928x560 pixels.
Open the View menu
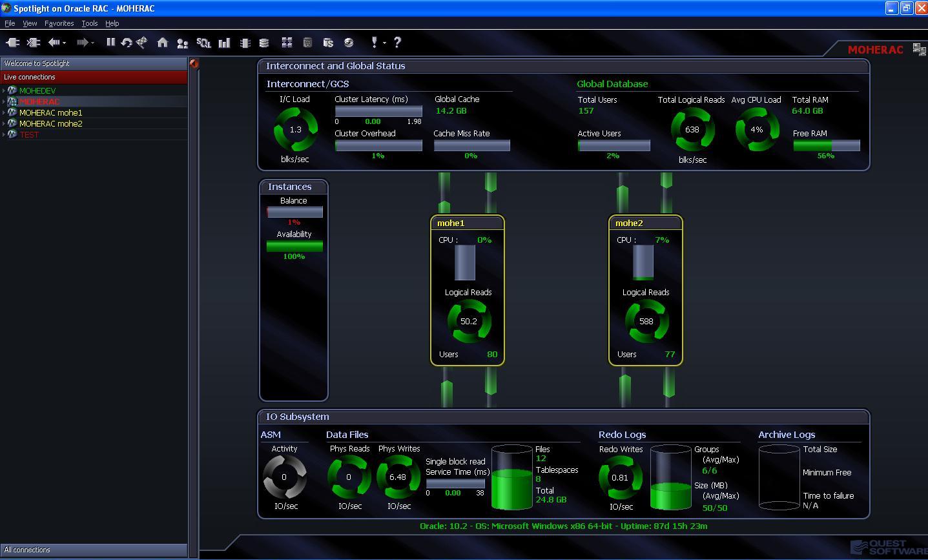pos(30,23)
